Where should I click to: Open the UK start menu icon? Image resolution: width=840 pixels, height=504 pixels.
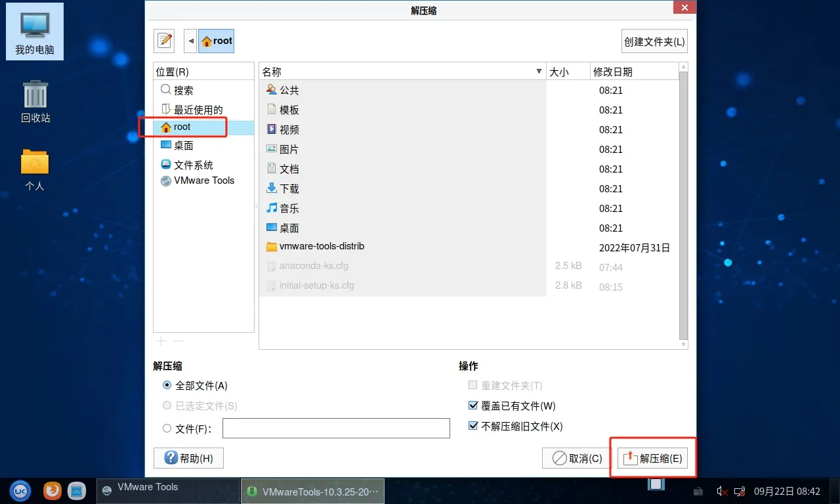click(20, 490)
